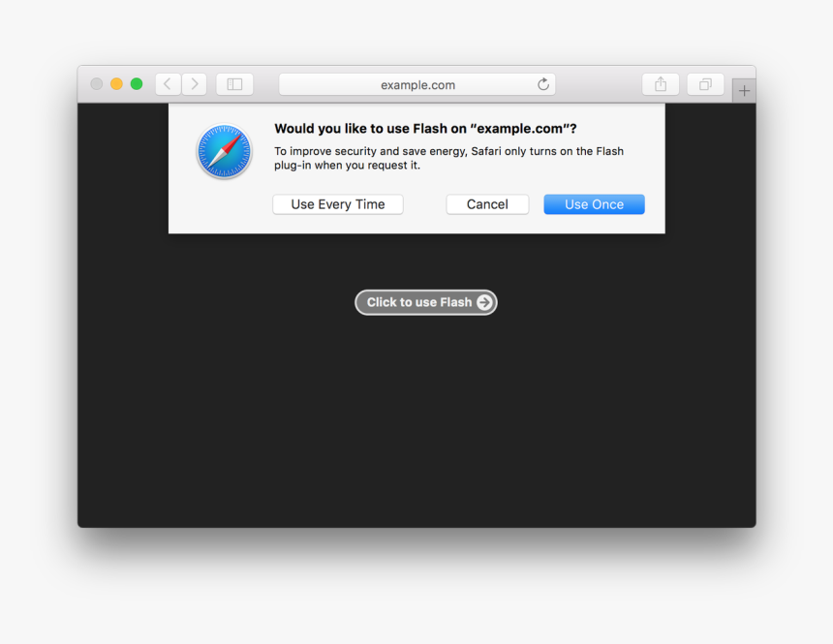833x644 pixels.
Task: Click the arrow on Click to use Flash
Action: coord(484,302)
